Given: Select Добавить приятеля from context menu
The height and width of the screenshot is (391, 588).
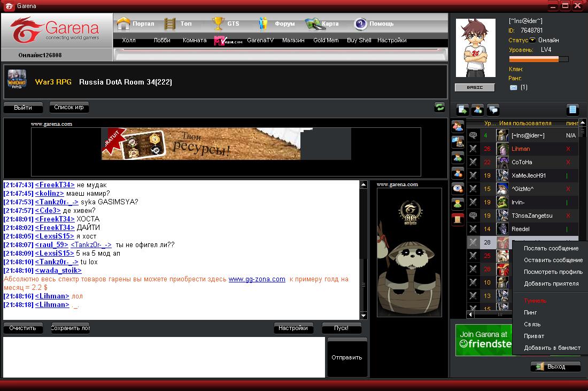Looking at the screenshot, I should (550, 283).
